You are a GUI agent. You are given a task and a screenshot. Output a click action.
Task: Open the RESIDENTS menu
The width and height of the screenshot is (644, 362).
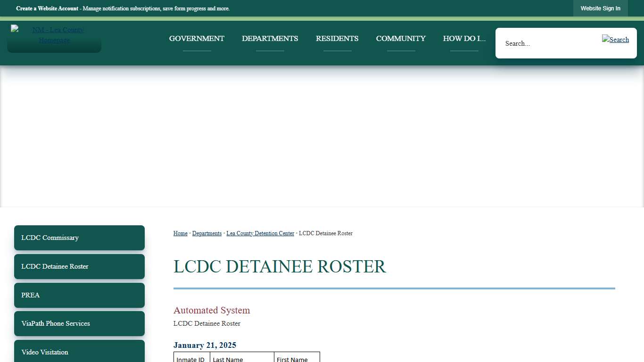pos(337,39)
